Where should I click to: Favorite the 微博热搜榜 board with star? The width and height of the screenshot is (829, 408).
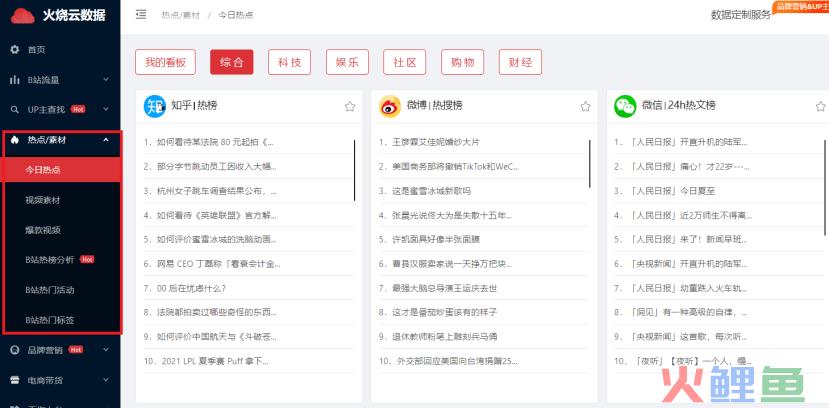tap(585, 106)
